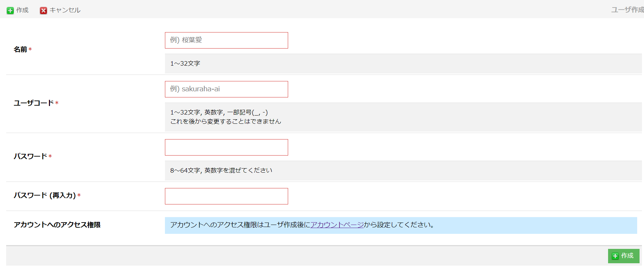Focus the 名前 input field
644x267 pixels.
227,40
